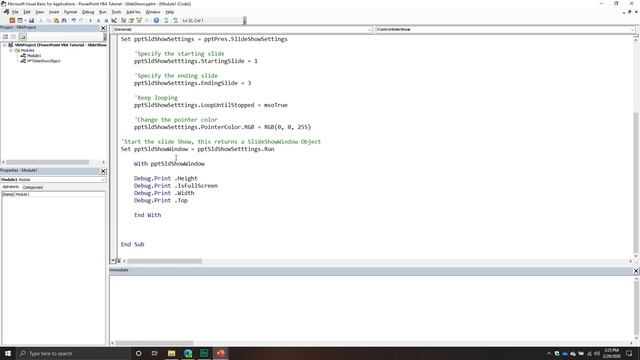Image resolution: width=640 pixels, height=360 pixels.
Task: Switch to the Categorized properties tab
Action: tap(33, 187)
